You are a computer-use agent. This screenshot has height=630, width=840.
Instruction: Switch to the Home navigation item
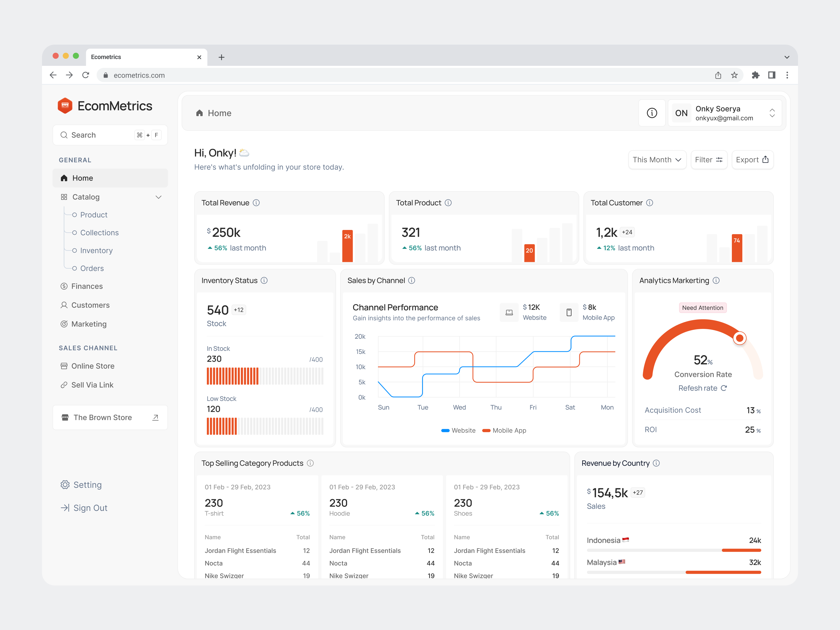click(x=83, y=178)
